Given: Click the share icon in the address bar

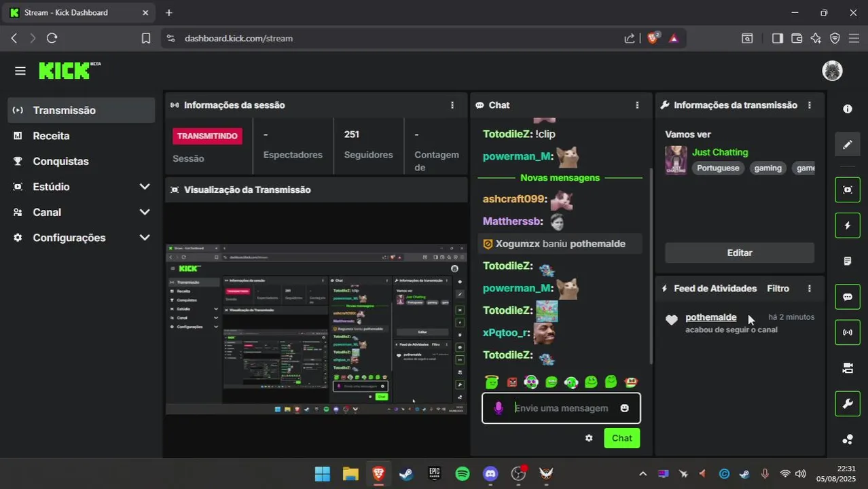Looking at the screenshot, I should [630, 39].
